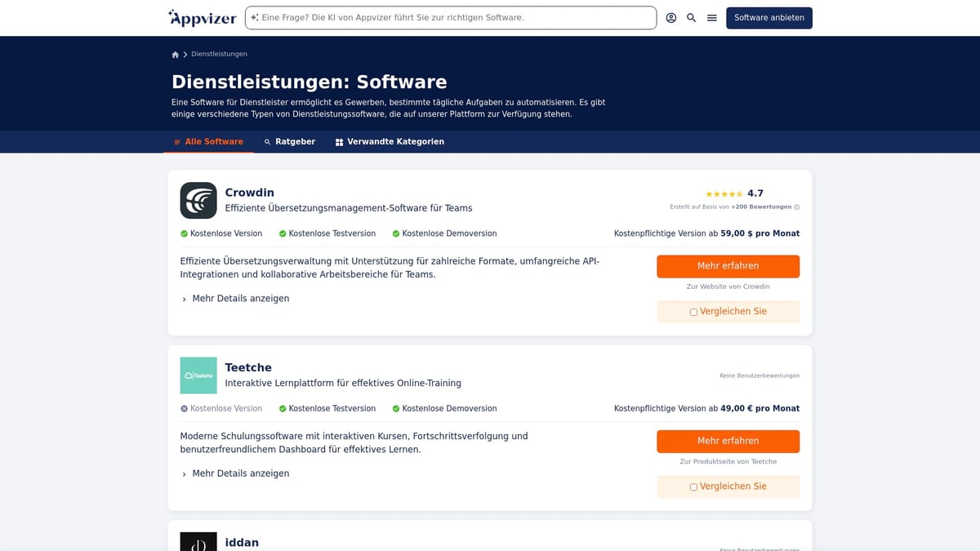Open the search magnifier icon in header
The height and width of the screenshot is (551, 980).
point(692,18)
